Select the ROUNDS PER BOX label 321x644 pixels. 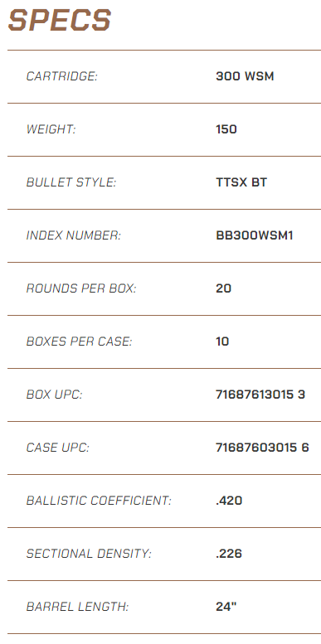point(81,288)
